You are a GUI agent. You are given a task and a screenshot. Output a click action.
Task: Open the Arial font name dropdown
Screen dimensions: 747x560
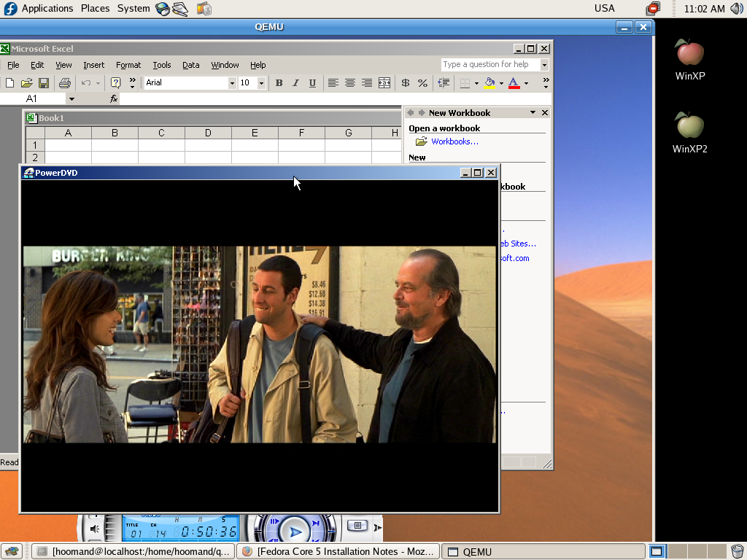232,83
